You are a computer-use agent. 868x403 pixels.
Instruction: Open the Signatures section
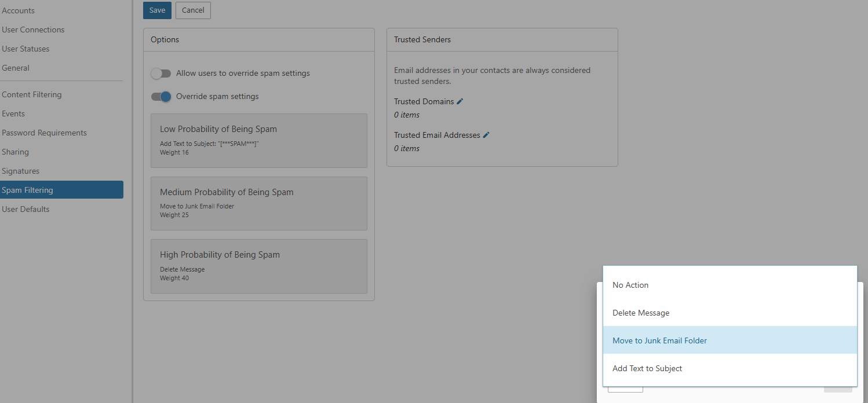(x=21, y=171)
